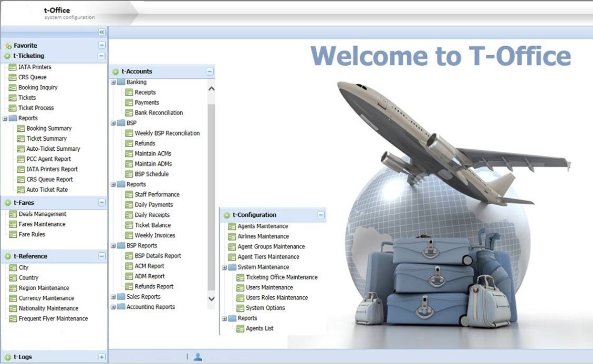Click the Booking Inquiry item icon
593x364 pixels.
click(x=13, y=88)
